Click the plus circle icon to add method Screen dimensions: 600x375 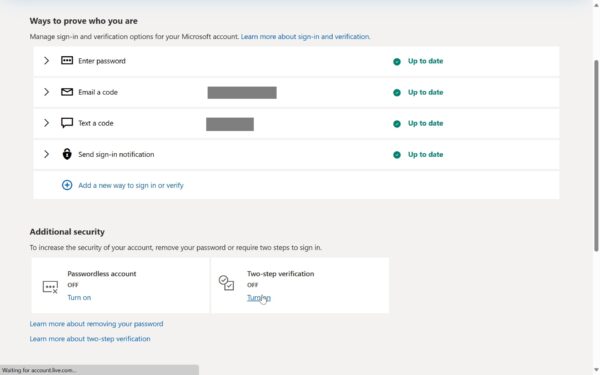tap(67, 185)
